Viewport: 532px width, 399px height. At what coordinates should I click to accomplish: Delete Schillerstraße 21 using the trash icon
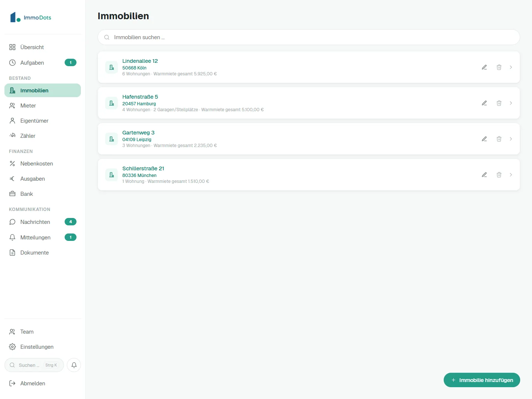[499, 175]
